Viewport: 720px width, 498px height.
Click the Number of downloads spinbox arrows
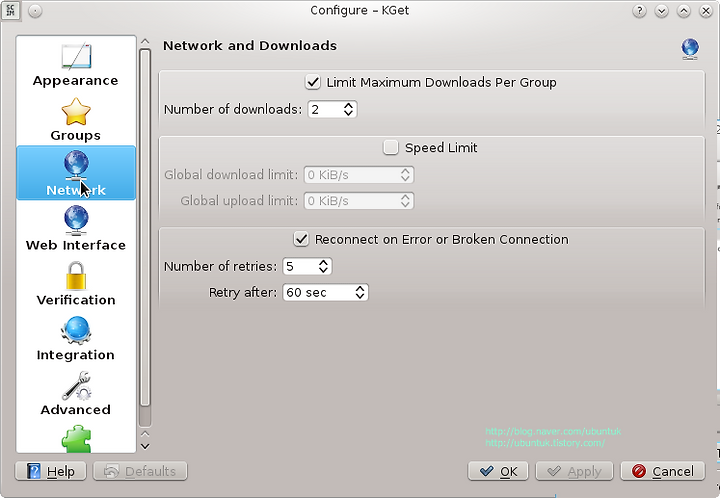pyautogui.click(x=349, y=109)
